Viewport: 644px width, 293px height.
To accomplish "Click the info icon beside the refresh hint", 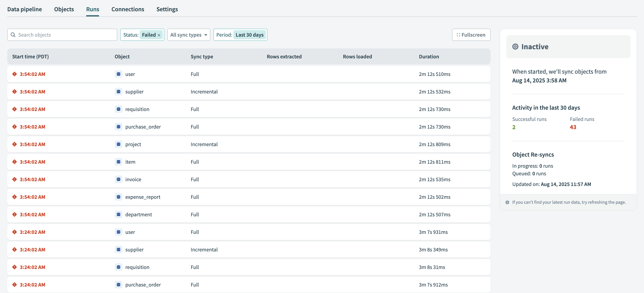I will [507, 202].
